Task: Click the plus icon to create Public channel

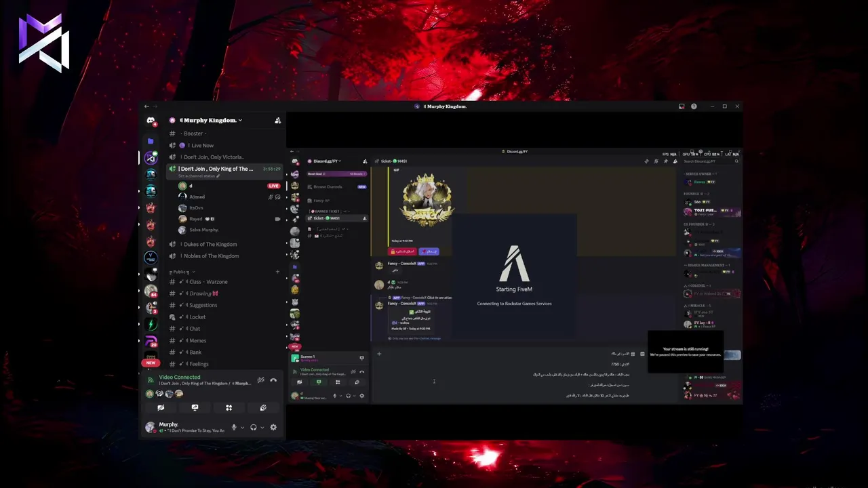Action: (x=277, y=272)
